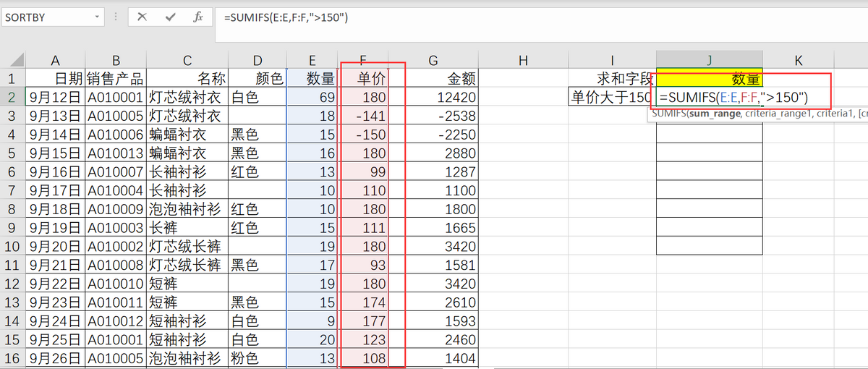Select column E header

[312, 61]
